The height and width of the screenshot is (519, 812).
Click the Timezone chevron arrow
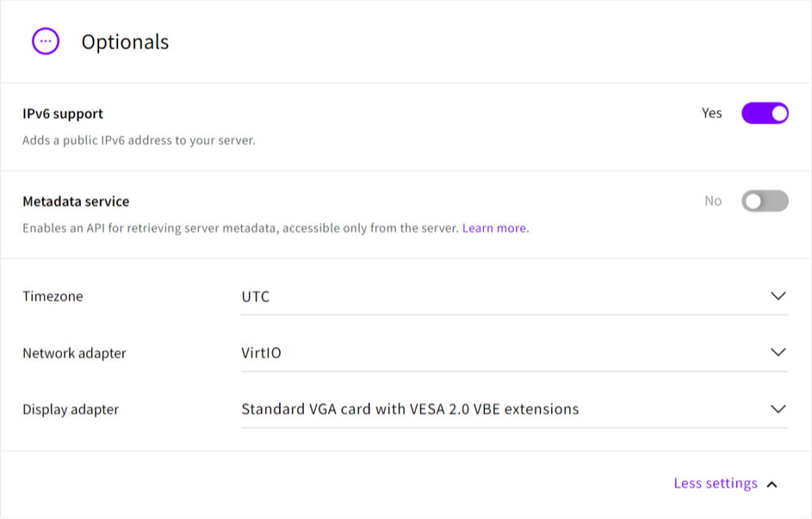[778, 296]
